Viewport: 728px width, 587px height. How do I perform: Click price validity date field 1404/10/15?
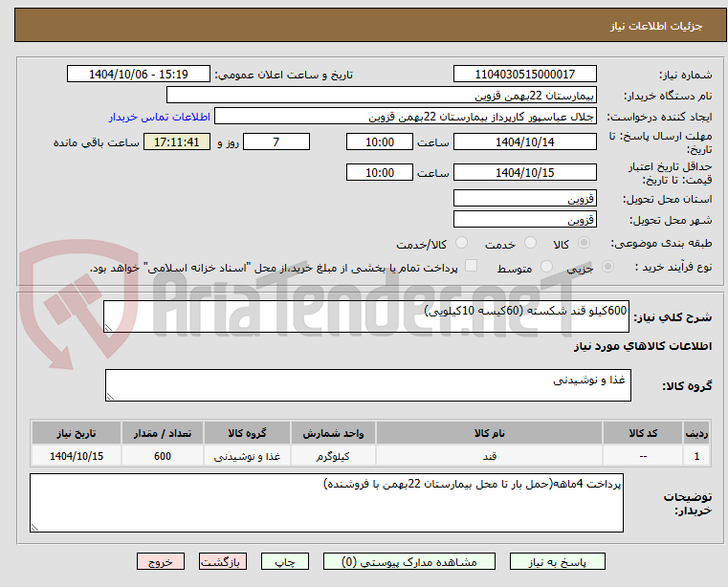524,172
